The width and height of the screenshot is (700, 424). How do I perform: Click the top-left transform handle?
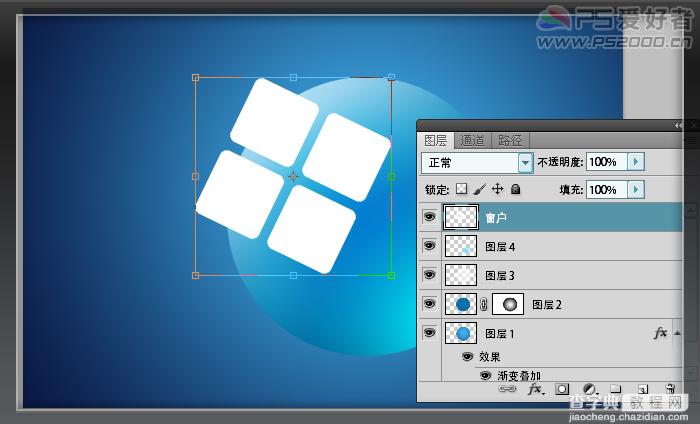(195, 78)
